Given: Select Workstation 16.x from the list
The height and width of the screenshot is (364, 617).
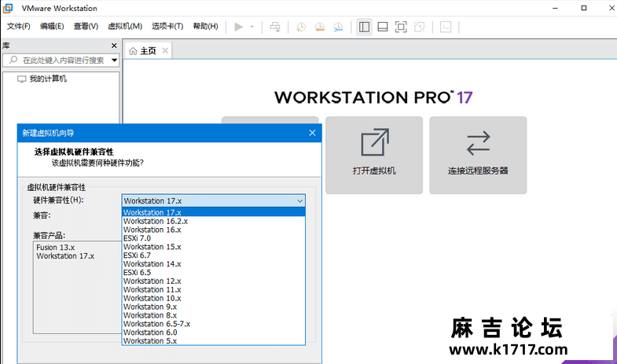Looking at the screenshot, I should tap(214, 230).
